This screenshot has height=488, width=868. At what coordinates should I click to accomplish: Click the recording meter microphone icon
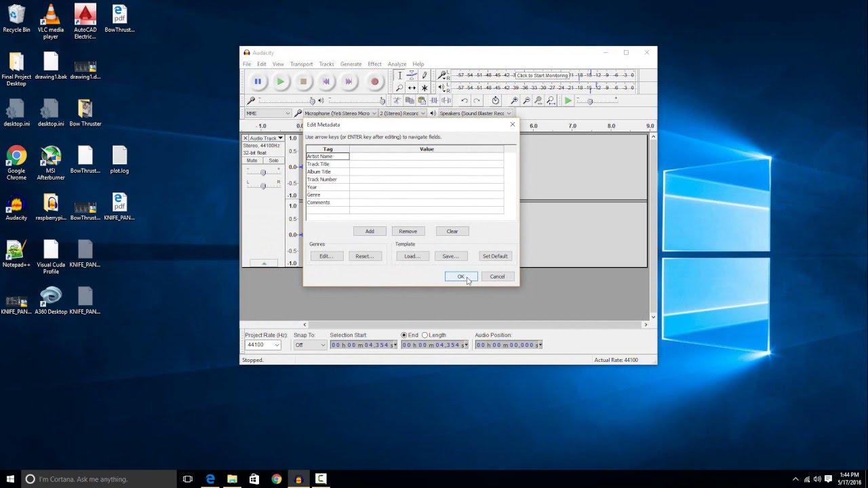click(441, 75)
